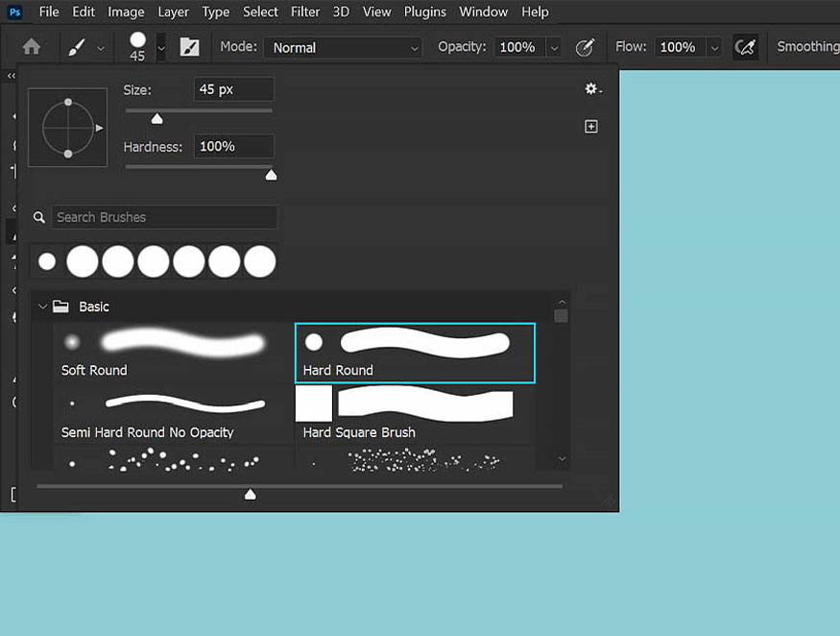Collapse the brush preset picker arrow
Viewport: 840px width, 636px height.
click(x=161, y=48)
